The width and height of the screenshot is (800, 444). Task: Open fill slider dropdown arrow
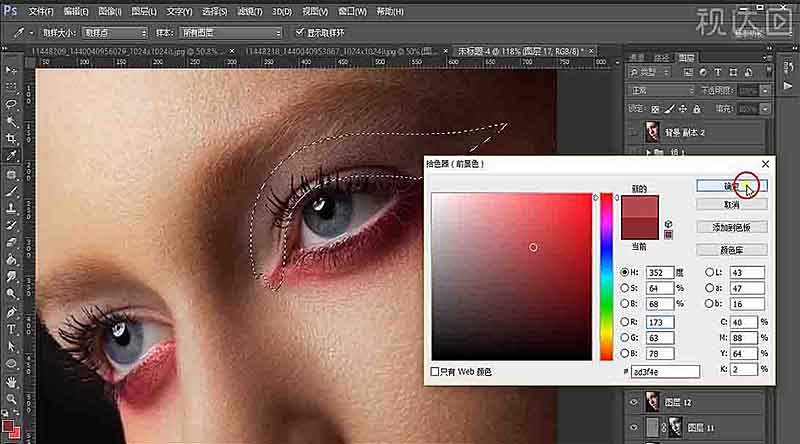pos(764,109)
